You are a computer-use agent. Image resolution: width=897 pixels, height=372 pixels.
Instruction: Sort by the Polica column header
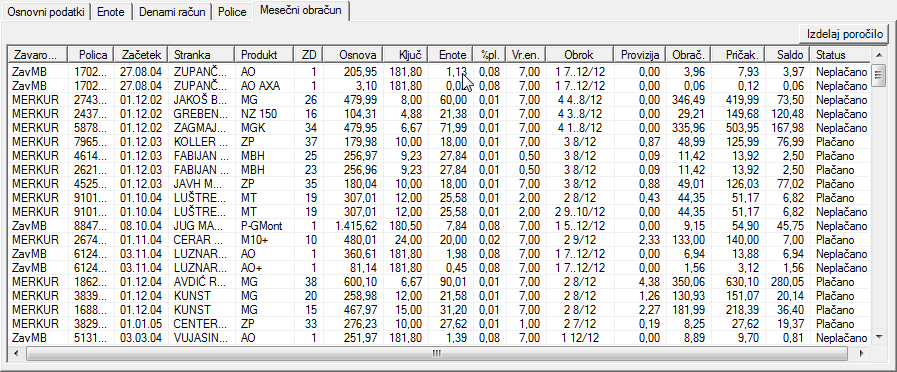[x=91, y=55]
